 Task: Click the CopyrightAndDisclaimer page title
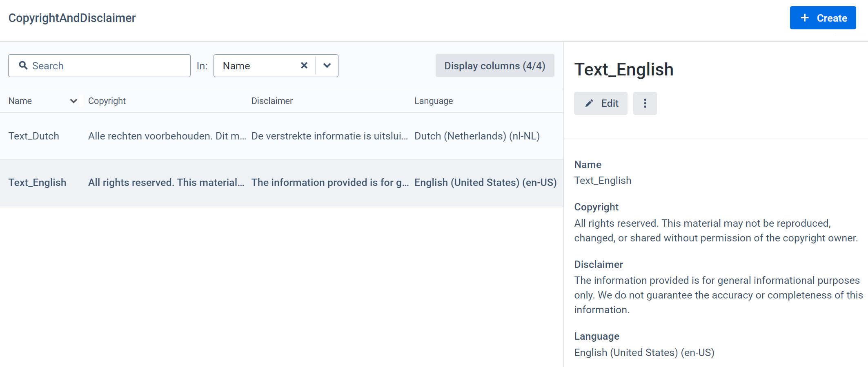(x=72, y=18)
